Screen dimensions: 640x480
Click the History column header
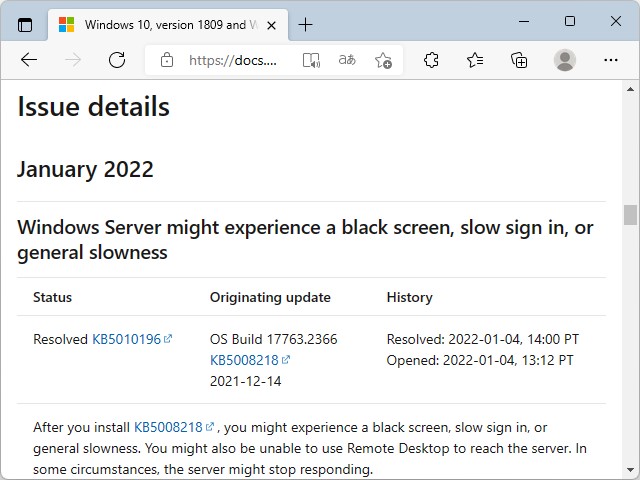409,297
